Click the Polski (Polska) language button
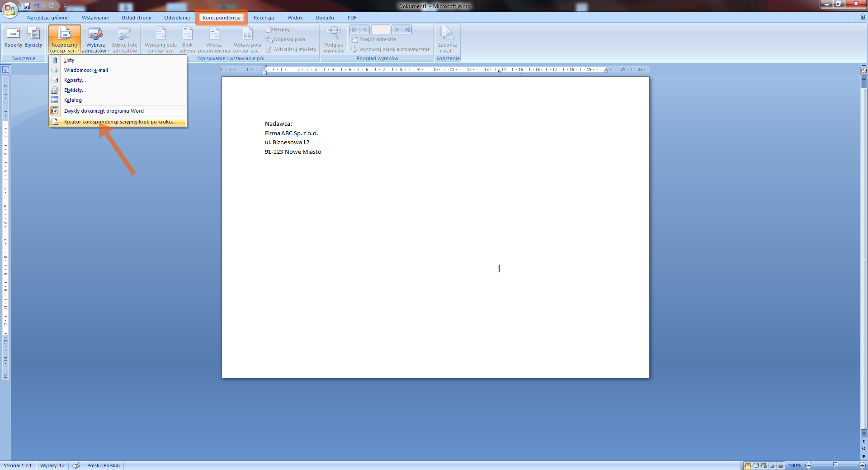Screen dimensions: 868x470 pyautogui.click(x=103, y=465)
